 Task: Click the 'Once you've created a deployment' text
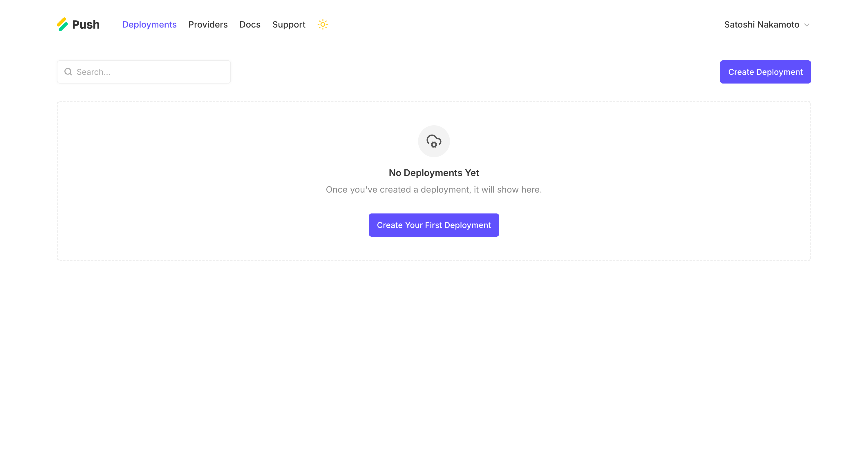coord(434,190)
